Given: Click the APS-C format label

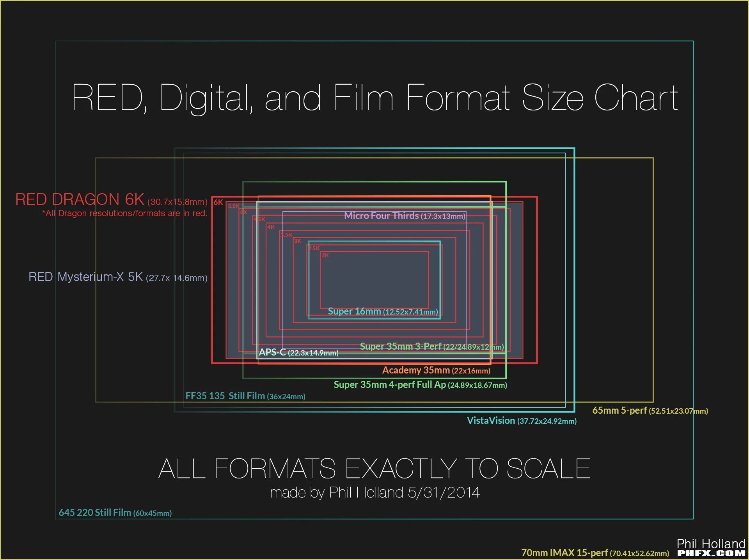Looking at the screenshot, I should (x=298, y=352).
